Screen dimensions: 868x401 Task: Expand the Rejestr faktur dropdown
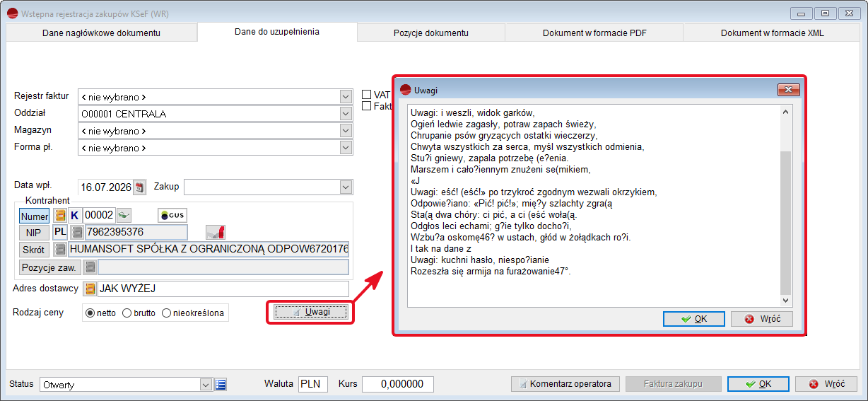tap(346, 97)
